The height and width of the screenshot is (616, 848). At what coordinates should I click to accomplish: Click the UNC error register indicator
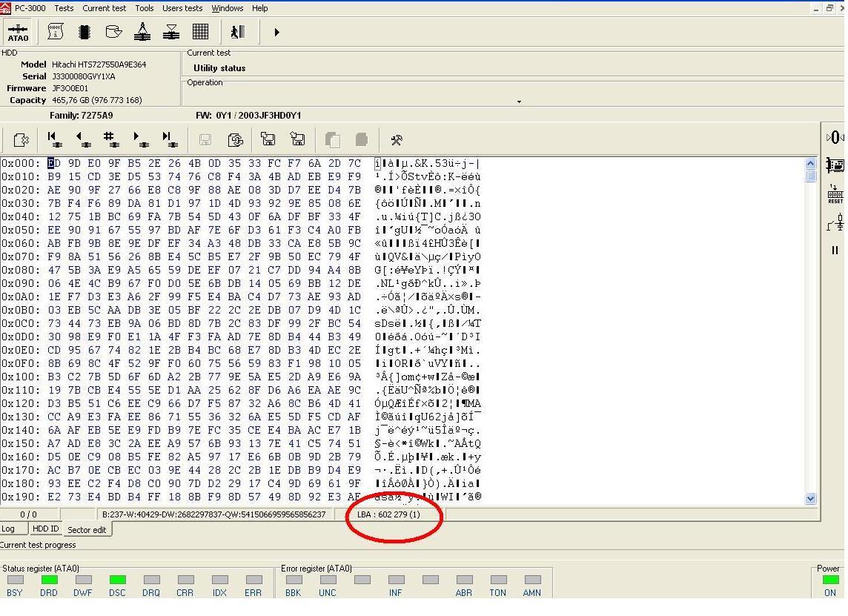tap(328, 580)
